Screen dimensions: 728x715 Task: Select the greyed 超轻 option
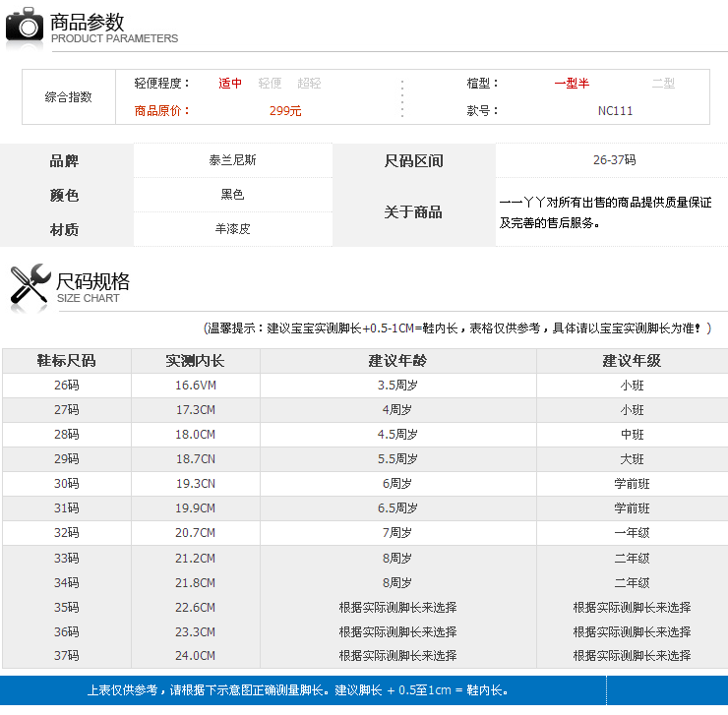click(x=309, y=84)
